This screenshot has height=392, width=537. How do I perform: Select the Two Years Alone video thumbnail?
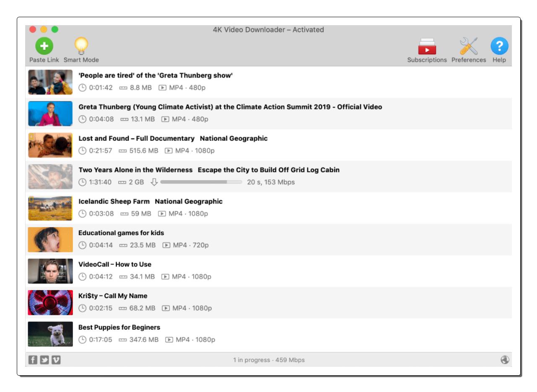click(x=50, y=177)
